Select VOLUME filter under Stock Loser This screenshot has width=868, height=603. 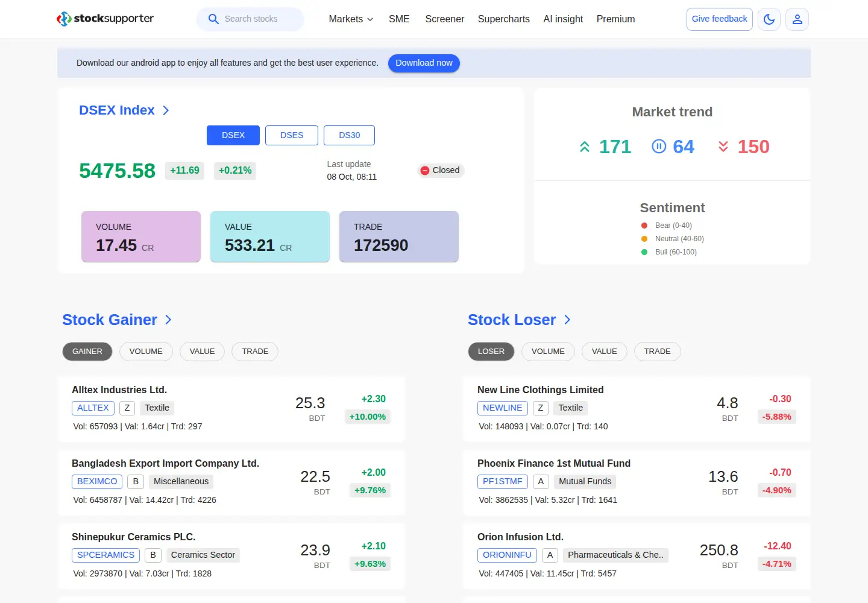pos(548,352)
